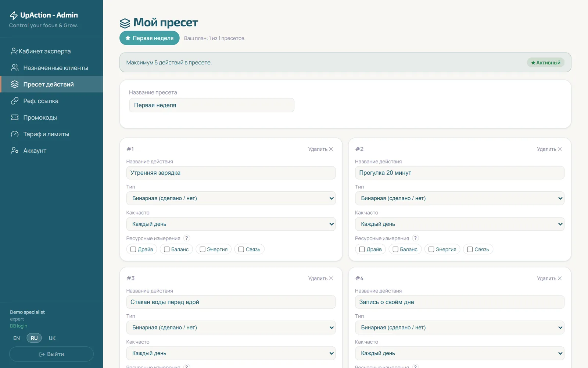Click the help icon next to Ресурсные измерения in action #1
This screenshot has height=368, width=588.
187,238
